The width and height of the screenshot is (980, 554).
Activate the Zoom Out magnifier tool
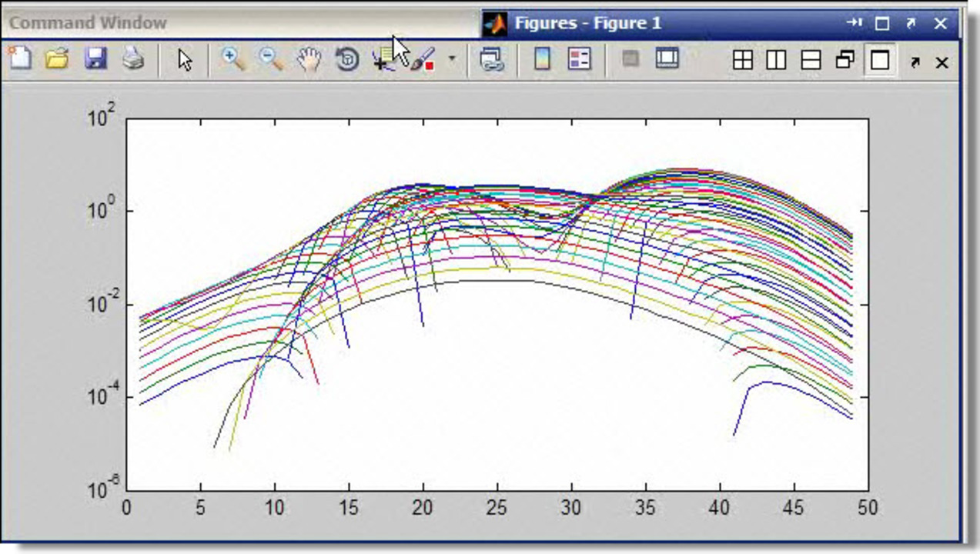coord(270,58)
